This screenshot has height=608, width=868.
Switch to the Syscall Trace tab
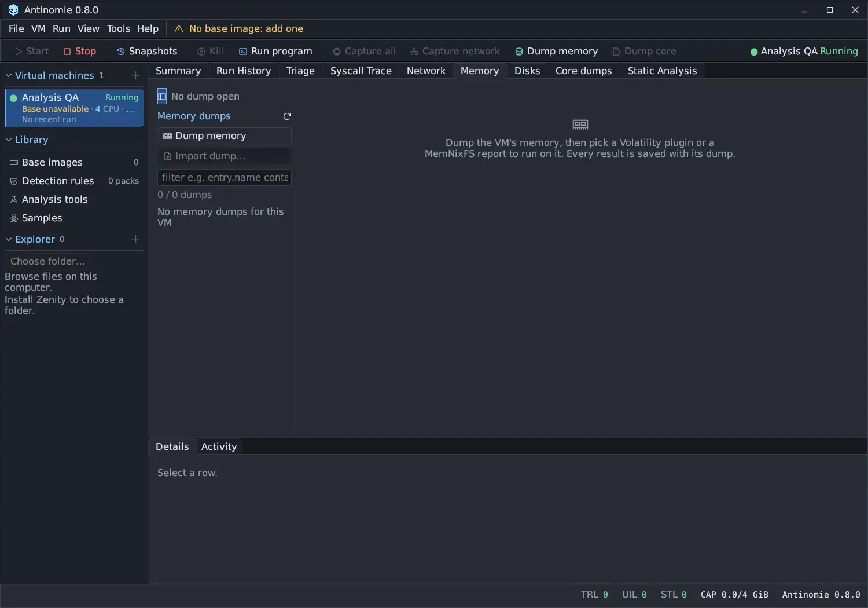coord(361,71)
